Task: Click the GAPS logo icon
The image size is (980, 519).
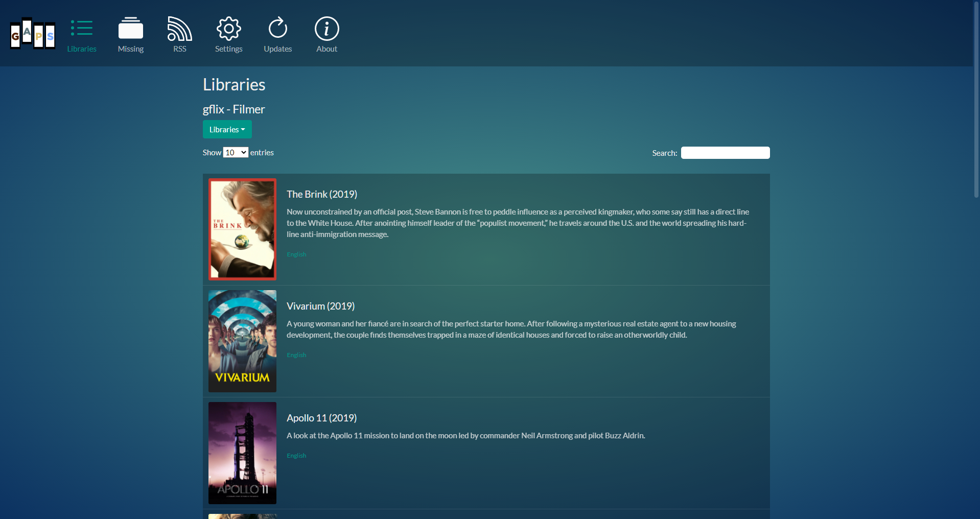Action: [x=33, y=34]
